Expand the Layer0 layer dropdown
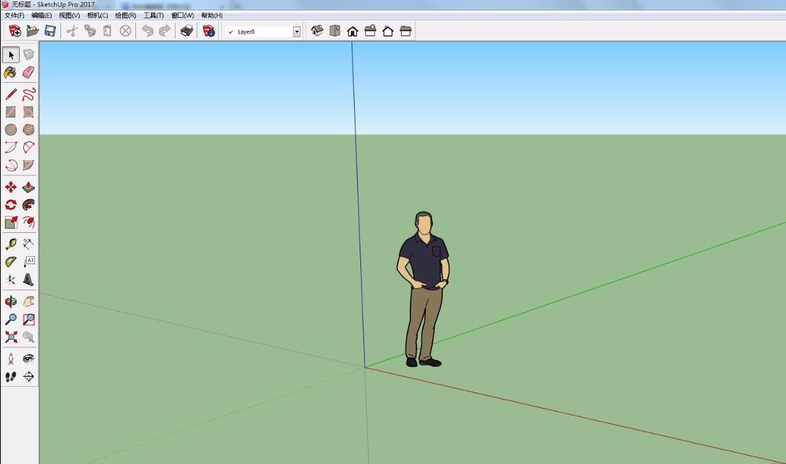The height and width of the screenshot is (464, 786). tap(297, 32)
